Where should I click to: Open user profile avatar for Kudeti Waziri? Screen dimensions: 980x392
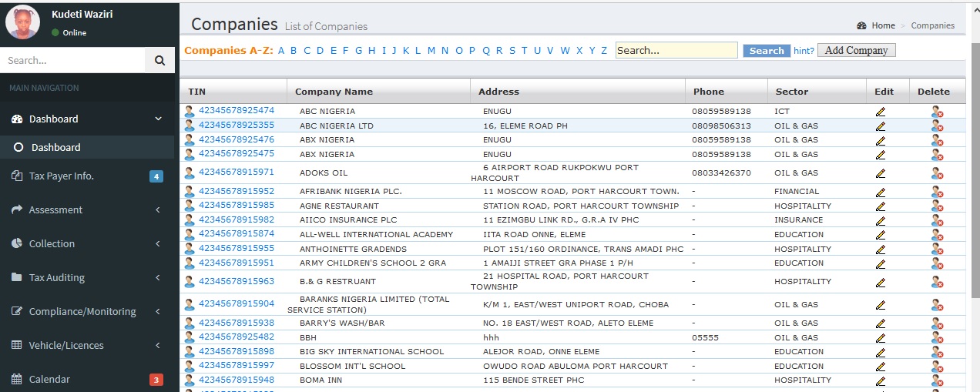(23, 22)
